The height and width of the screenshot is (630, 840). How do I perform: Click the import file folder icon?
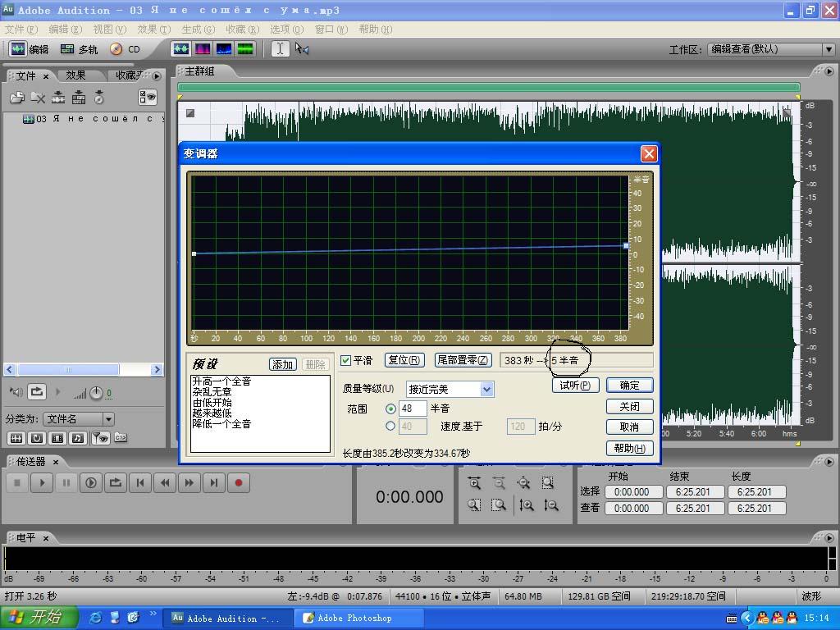coord(16,98)
